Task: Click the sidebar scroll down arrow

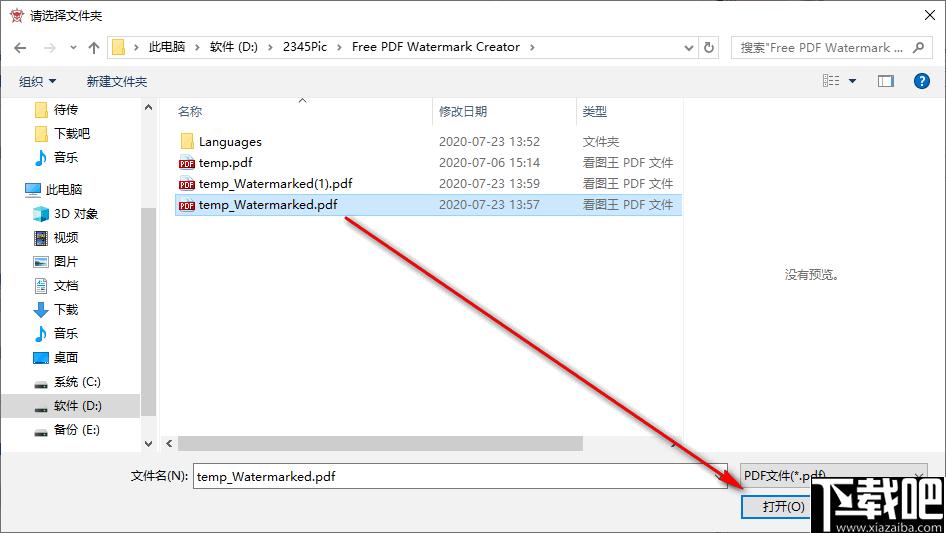Action: tap(148, 444)
